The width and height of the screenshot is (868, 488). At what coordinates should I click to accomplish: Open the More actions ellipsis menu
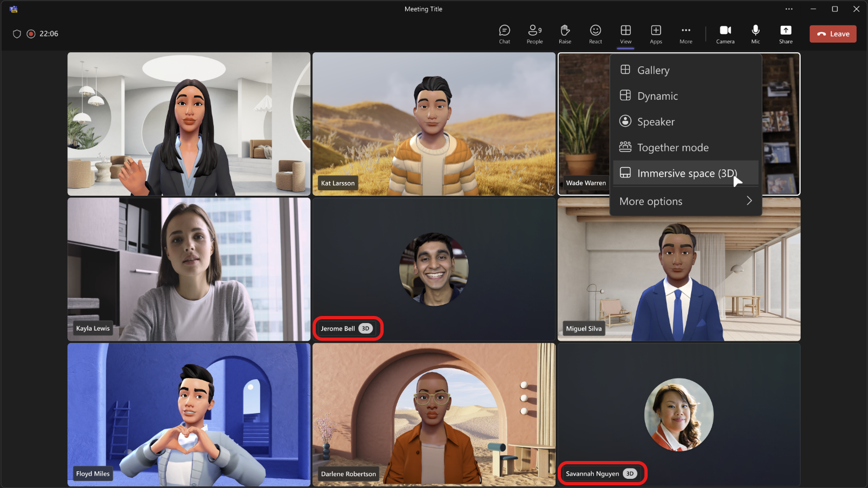(x=685, y=33)
